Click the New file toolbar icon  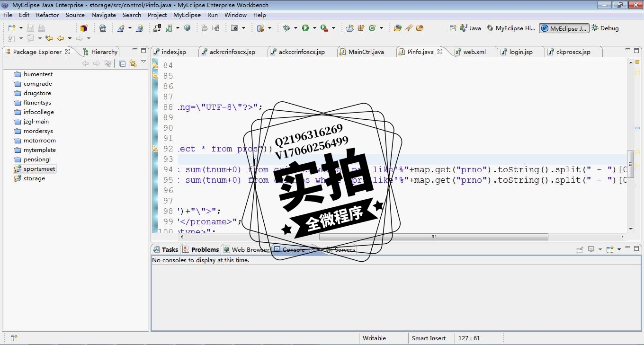[x=12, y=28]
